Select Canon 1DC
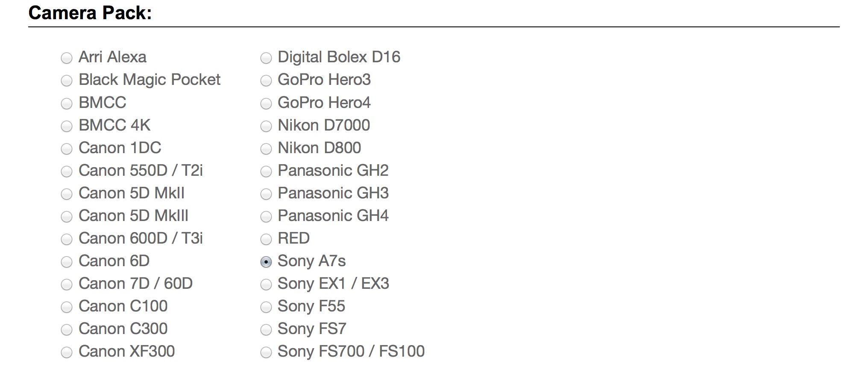 point(66,148)
